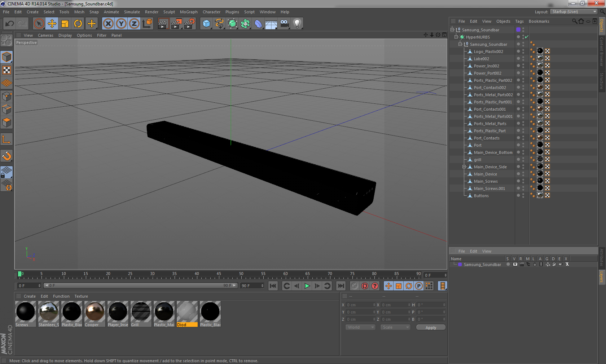Open the Deformer objects icon
The width and height of the screenshot is (606, 364).
point(258,24)
